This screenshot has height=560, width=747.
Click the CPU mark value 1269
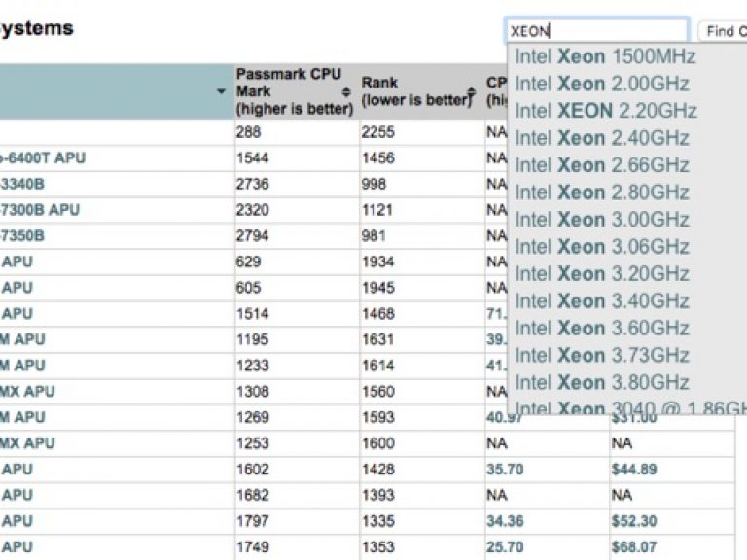tap(253, 418)
